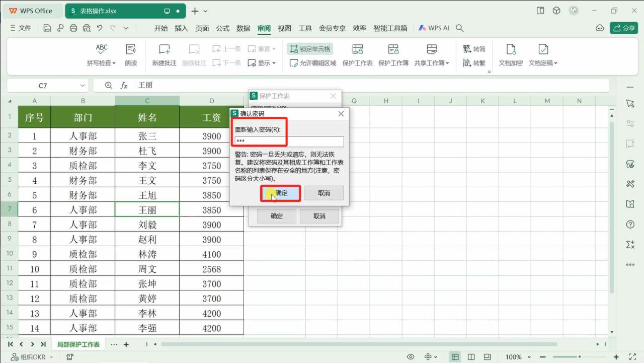Switch to the 公式 (Formulas) tab

coord(223,28)
